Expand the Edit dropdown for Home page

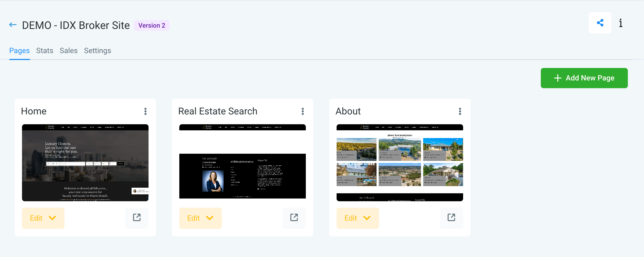(43, 218)
